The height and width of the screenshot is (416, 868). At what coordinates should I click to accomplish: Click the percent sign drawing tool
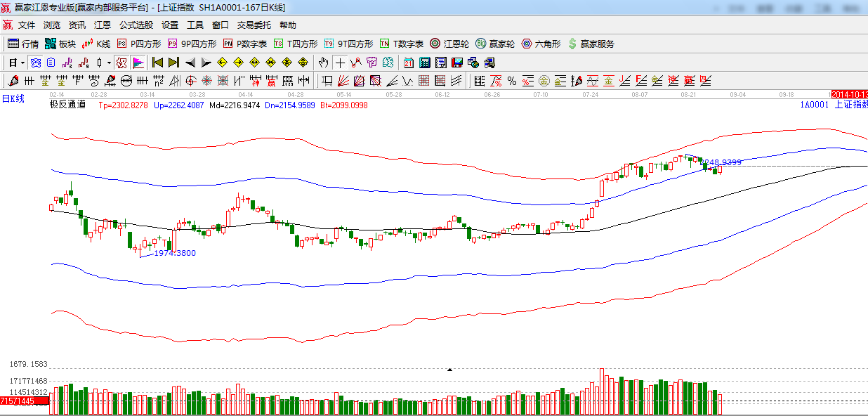click(512, 81)
